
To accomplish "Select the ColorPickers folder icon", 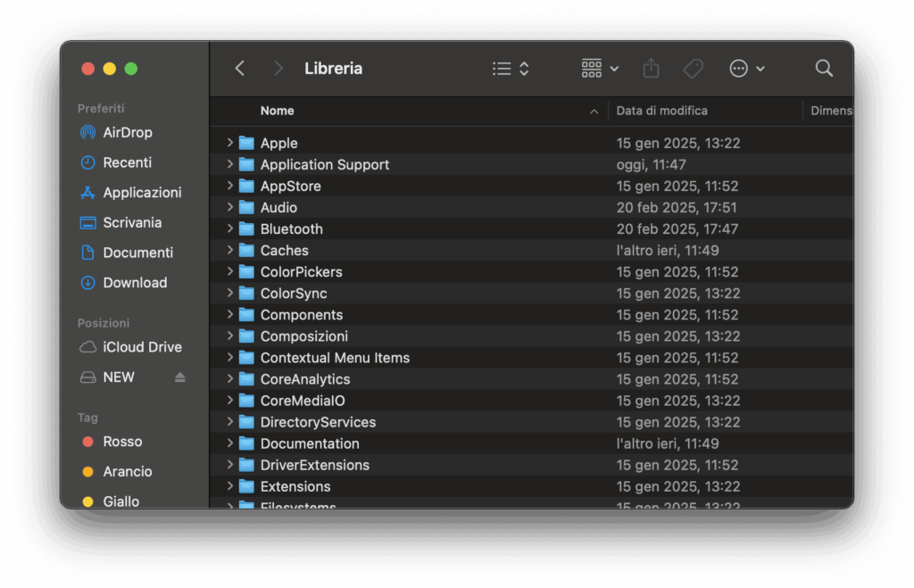I will pyautogui.click(x=246, y=271).
